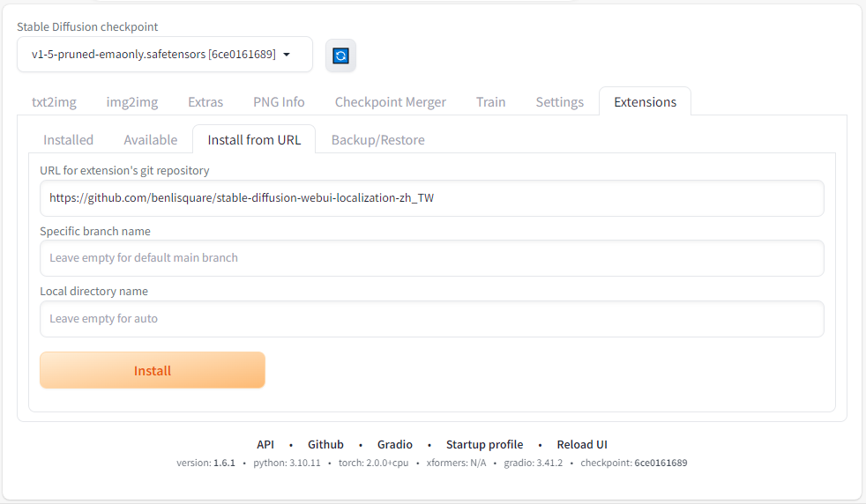Focus the Specific branch name field

431,258
